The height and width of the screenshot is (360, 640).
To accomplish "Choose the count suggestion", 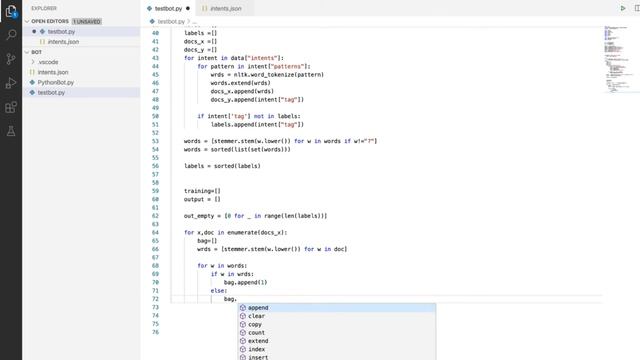I will (337, 333).
